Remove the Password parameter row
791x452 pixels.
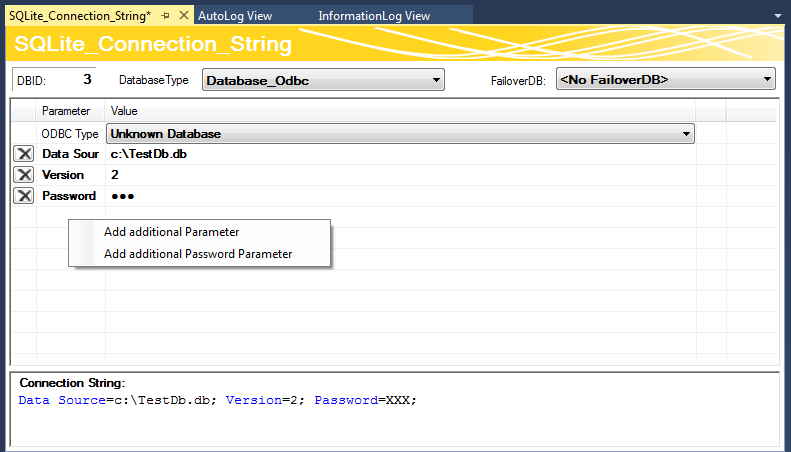(x=24, y=196)
